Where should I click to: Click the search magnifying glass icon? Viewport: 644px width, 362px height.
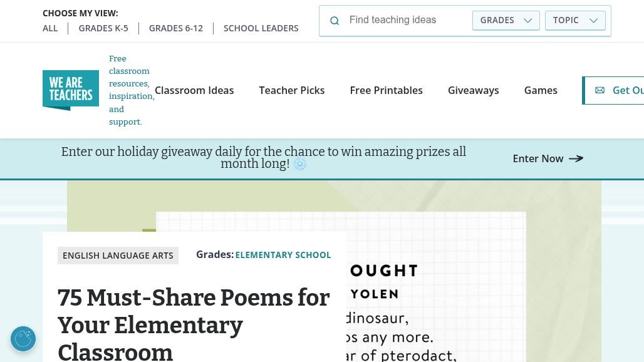[x=335, y=21]
